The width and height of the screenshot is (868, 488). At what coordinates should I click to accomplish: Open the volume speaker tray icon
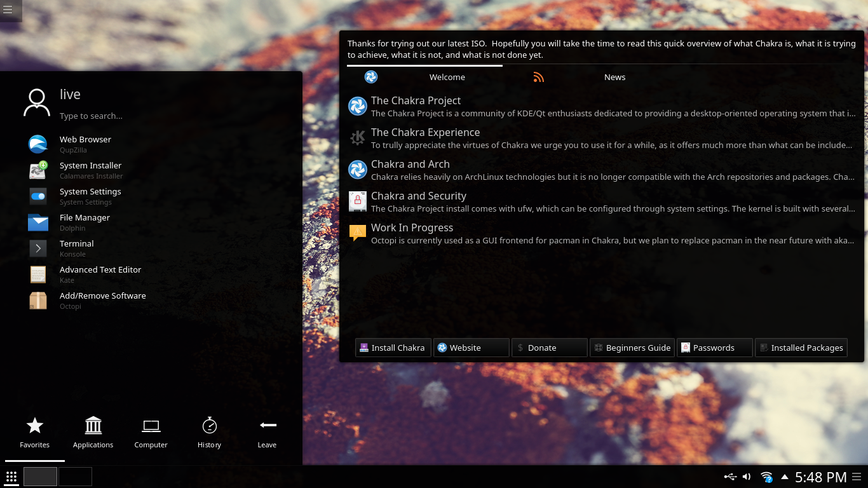[747, 477]
